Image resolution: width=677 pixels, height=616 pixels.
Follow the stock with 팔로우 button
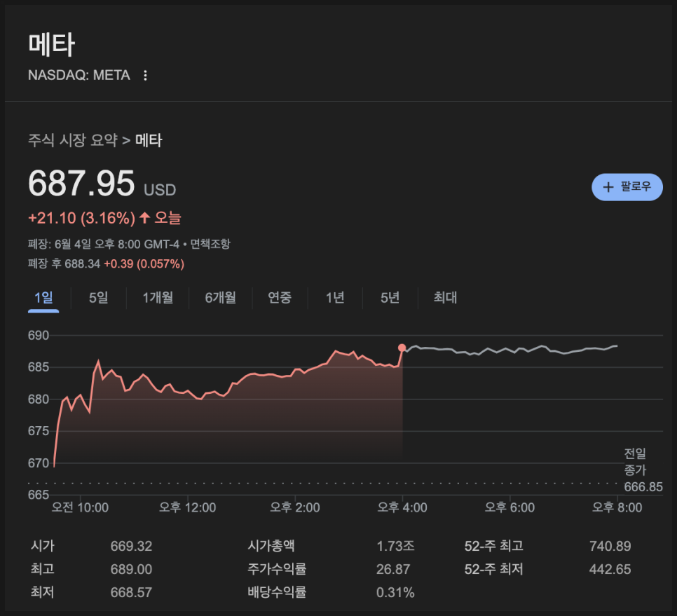pos(627,187)
